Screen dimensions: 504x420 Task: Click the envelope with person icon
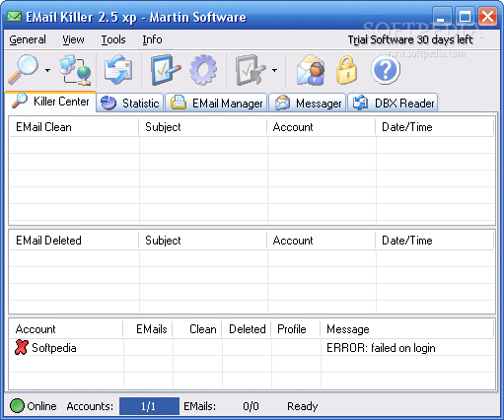click(311, 70)
